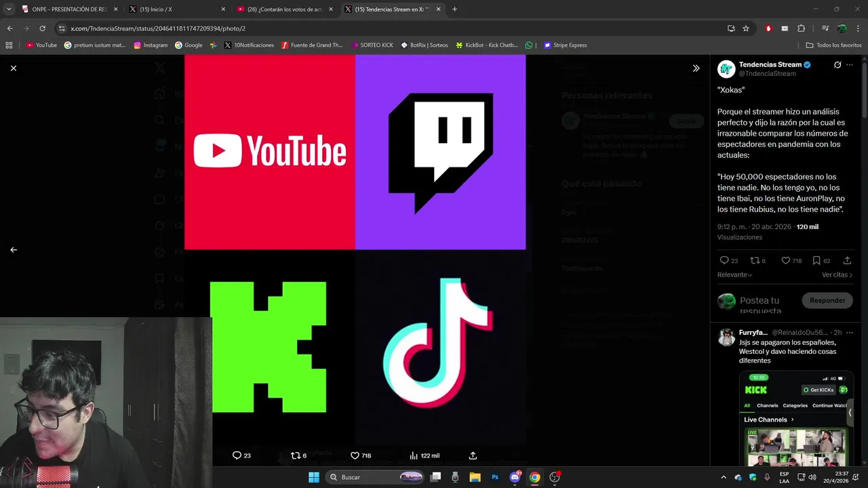Open Ver citas link
The width and height of the screenshot is (868, 488).
click(x=837, y=274)
